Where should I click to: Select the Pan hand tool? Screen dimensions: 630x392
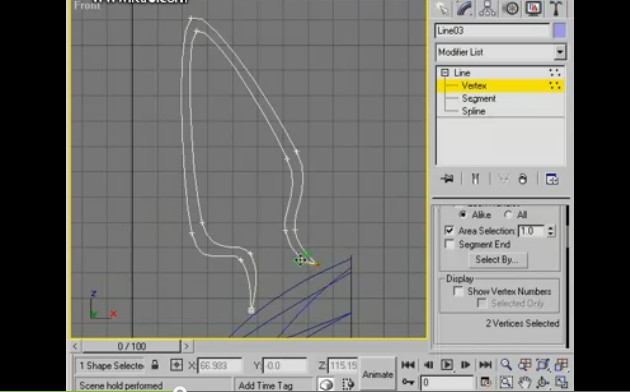pos(524,382)
